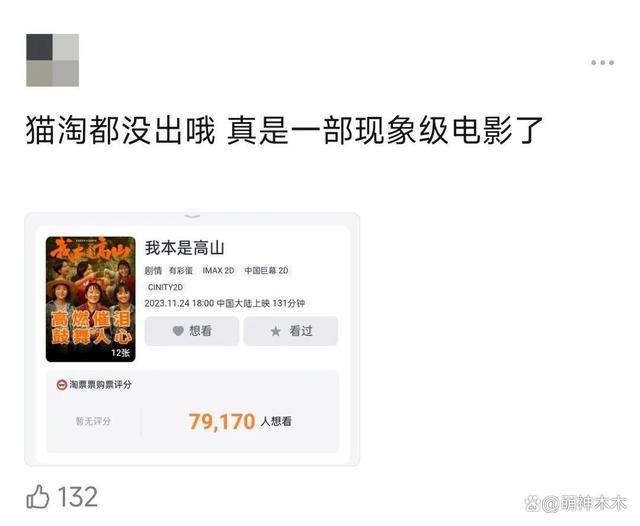Select the IMAX 2D format tag

(218, 271)
